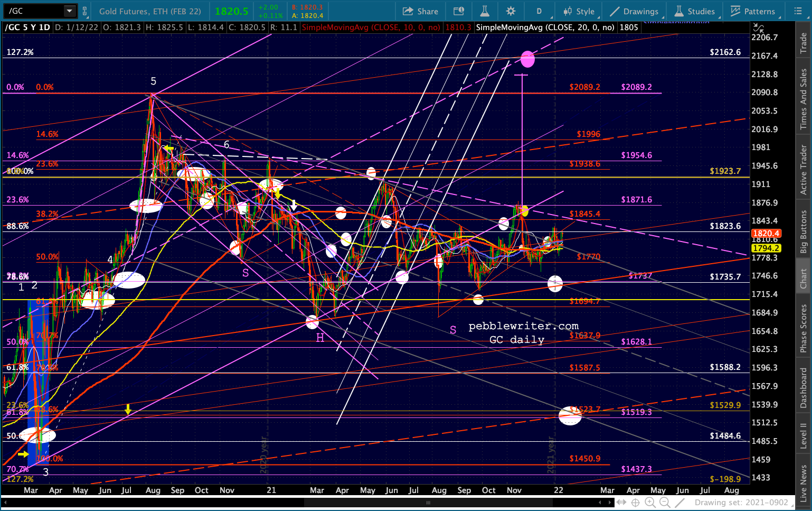The image size is (812, 511).
Task: Open the Drawings menu
Action: [634, 11]
